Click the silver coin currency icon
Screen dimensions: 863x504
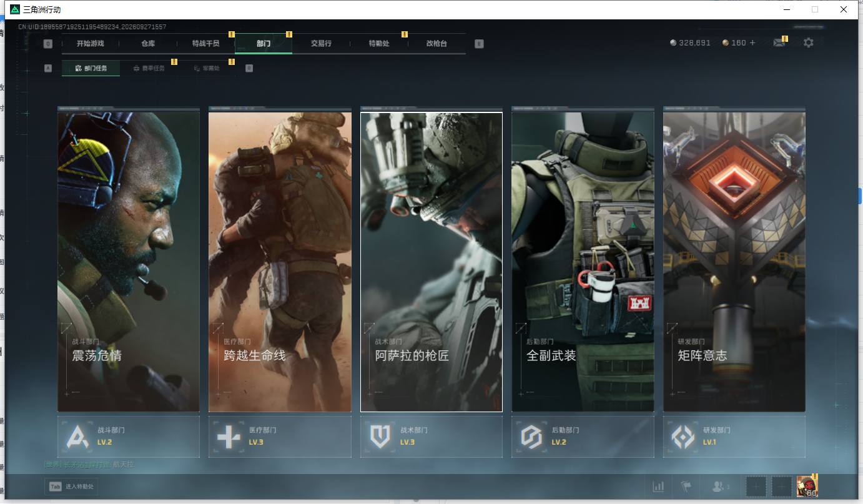click(x=673, y=43)
